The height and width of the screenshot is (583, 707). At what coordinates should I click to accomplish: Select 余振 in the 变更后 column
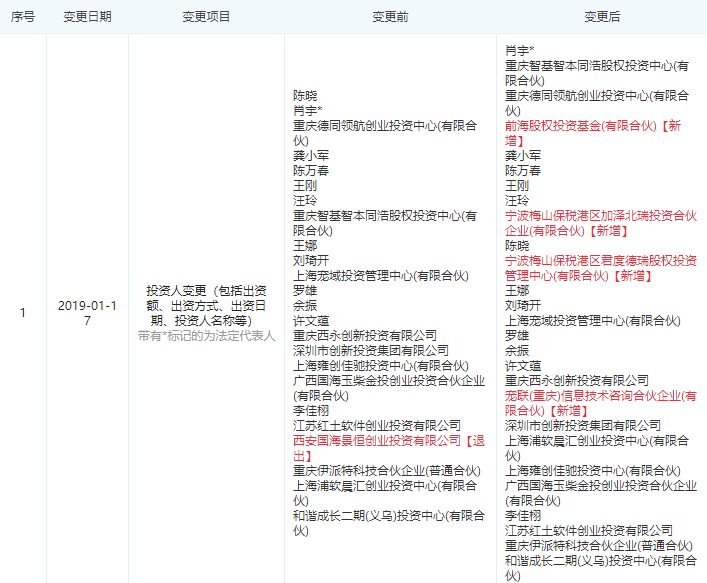[x=517, y=350]
